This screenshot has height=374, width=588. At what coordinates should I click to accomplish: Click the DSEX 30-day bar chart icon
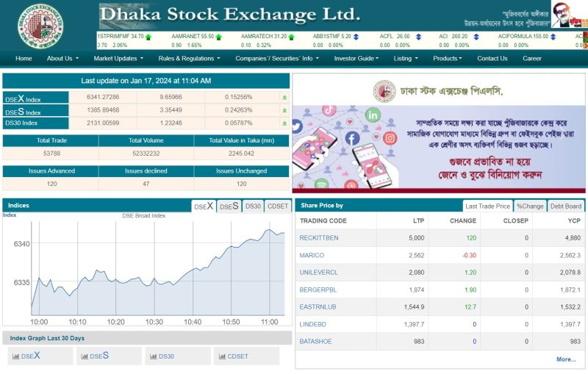(16, 356)
